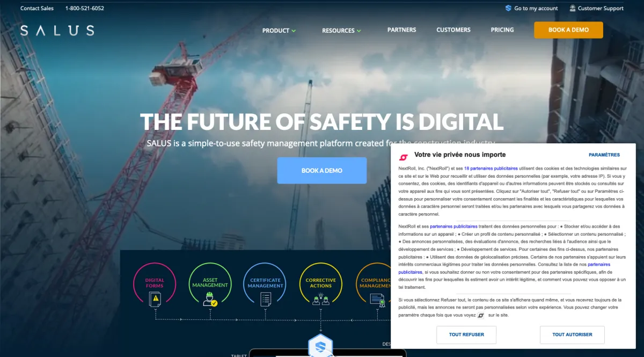Image resolution: width=644 pixels, height=357 pixels.
Task: Select the Digital Forms circle icon
Action: (155, 285)
